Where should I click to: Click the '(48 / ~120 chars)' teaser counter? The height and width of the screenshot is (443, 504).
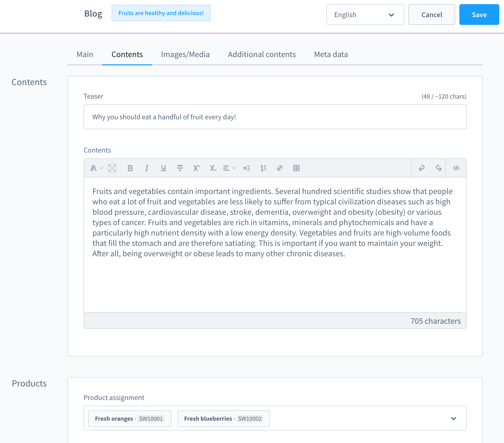pyautogui.click(x=444, y=96)
